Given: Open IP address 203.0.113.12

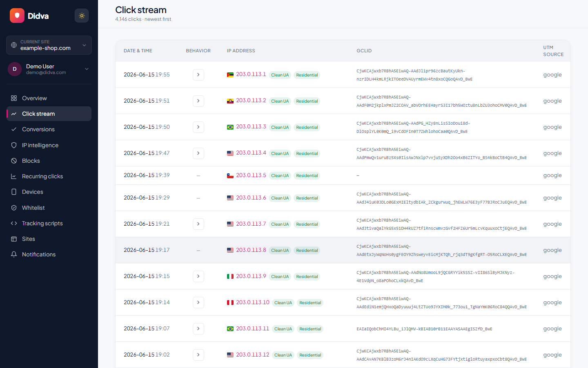Looking at the screenshot, I should coord(252,355).
